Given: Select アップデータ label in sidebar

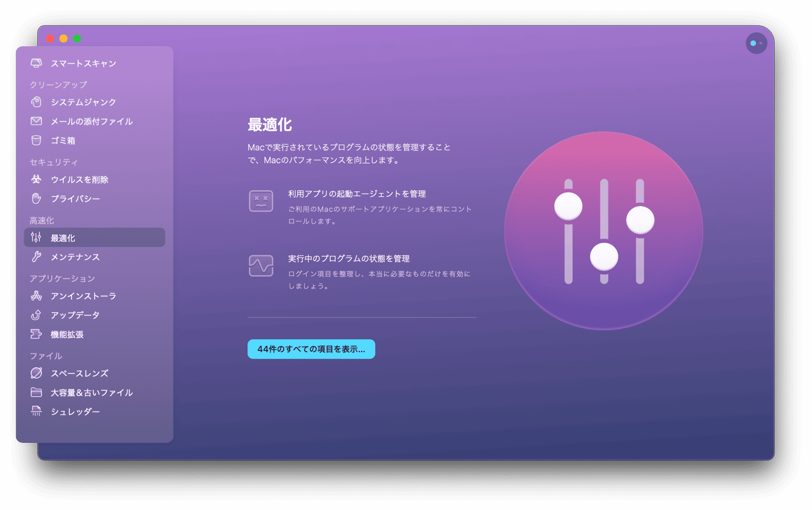Looking at the screenshot, I should click(x=75, y=315).
